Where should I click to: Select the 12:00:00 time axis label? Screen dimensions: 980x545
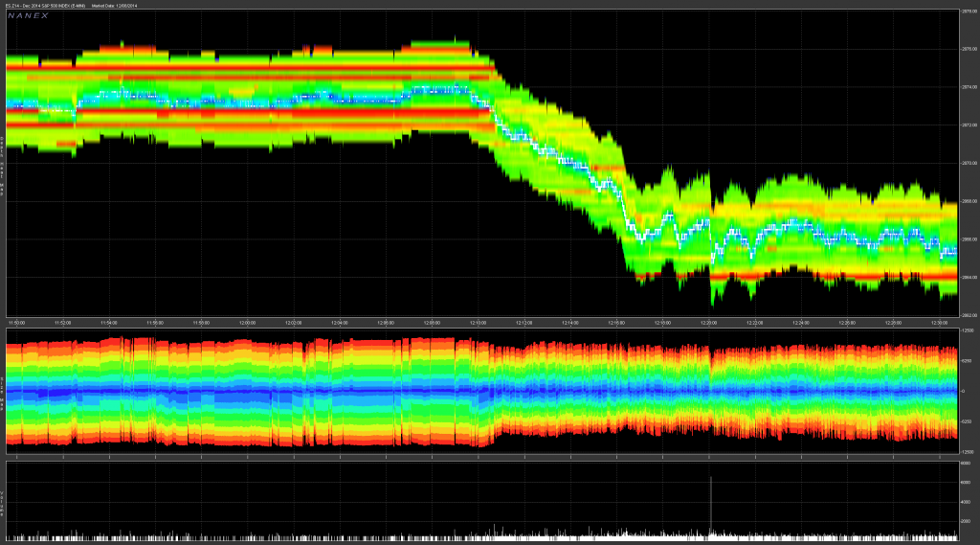(248, 323)
